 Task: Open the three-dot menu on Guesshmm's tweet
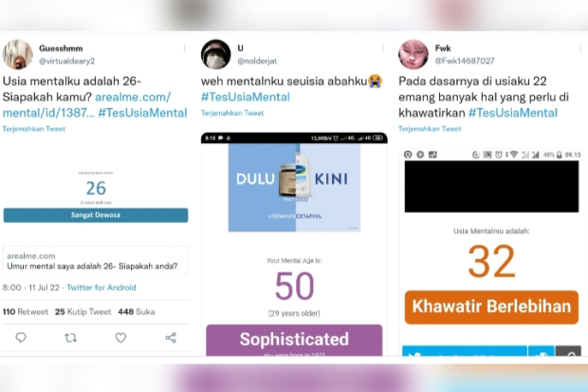click(x=185, y=48)
